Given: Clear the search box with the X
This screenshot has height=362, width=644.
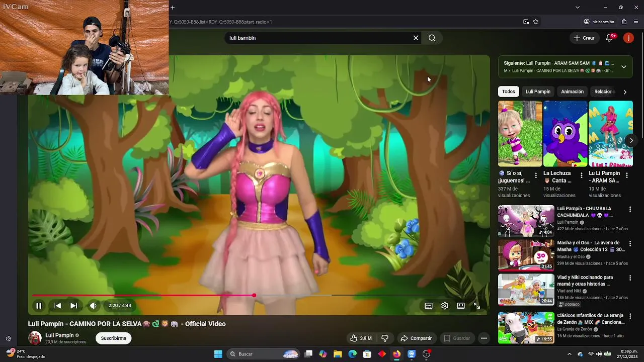Looking at the screenshot, I should (x=416, y=38).
